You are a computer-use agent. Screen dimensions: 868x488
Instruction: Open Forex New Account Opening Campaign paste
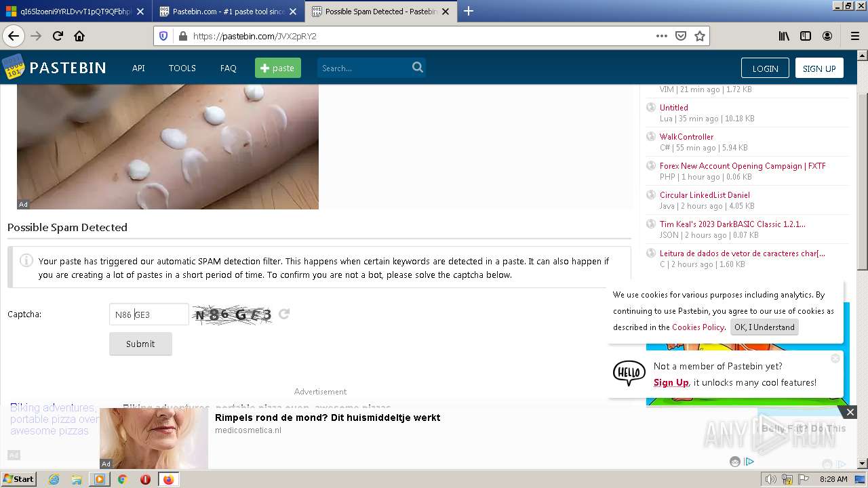pos(743,165)
